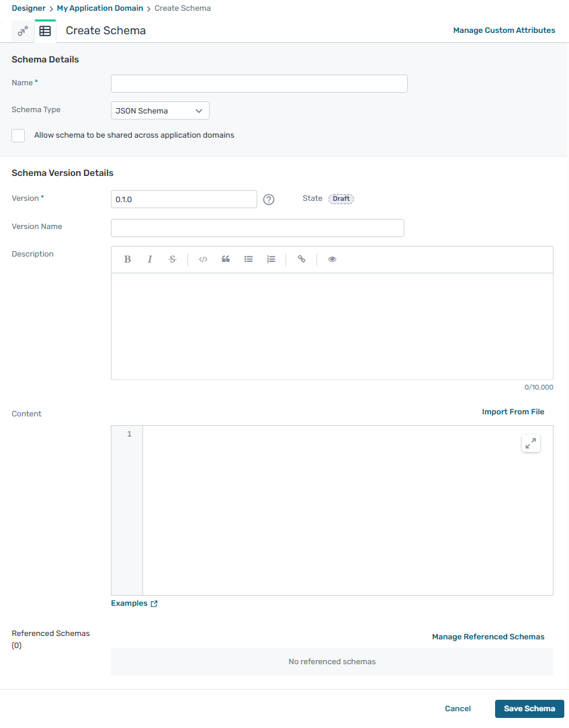Open Manage Custom Attributes link
The width and height of the screenshot is (569, 728).
(x=504, y=30)
